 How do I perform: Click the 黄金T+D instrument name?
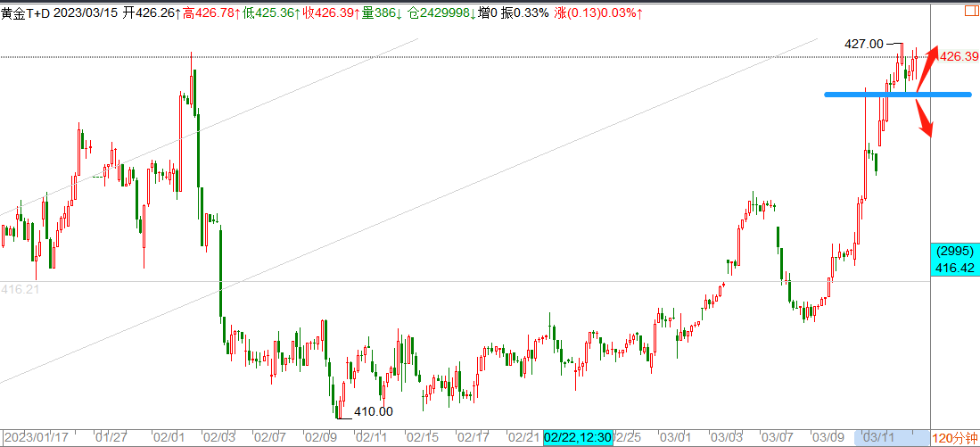(x=26, y=12)
